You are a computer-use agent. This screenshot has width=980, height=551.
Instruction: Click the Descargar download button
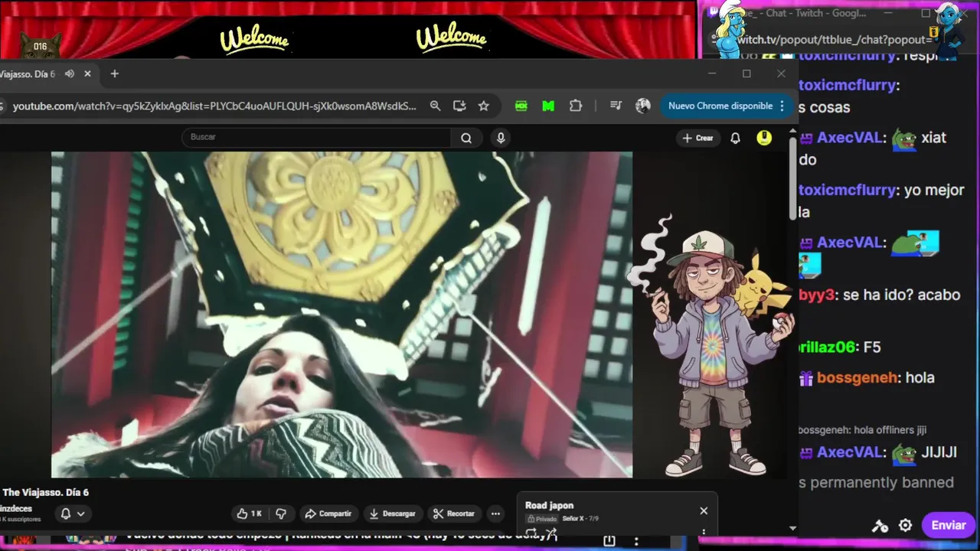392,514
